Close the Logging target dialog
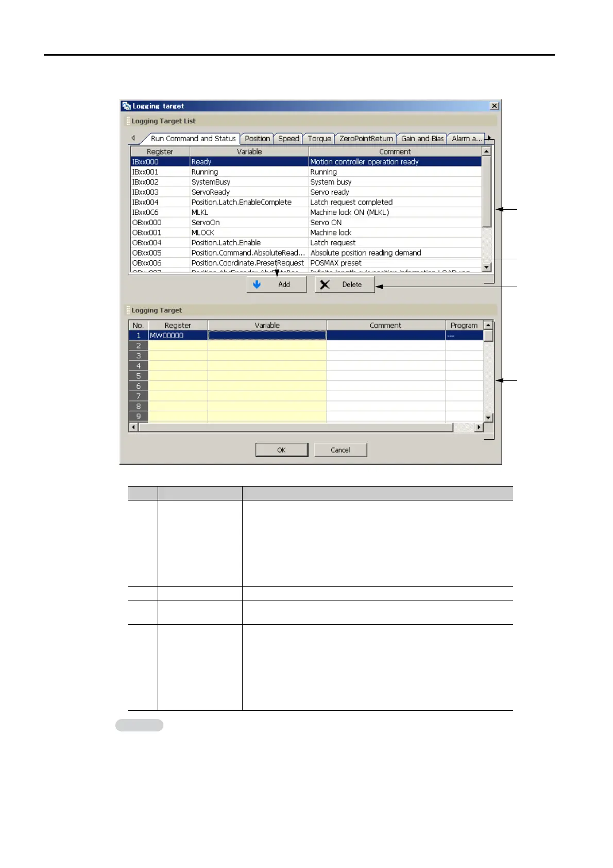The height and width of the screenshot is (868, 613). (x=495, y=106)
